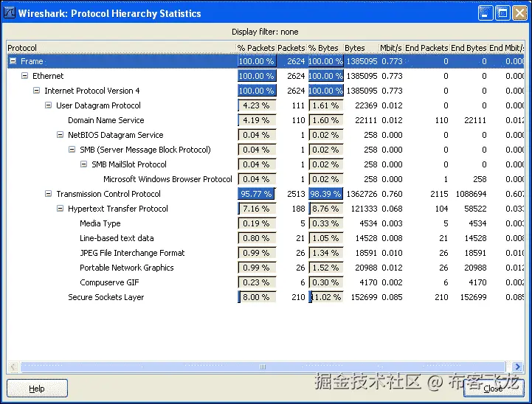Screen dimensions: 532x404
Task: Sort by % Packets column header
Action: click(256, 48)
